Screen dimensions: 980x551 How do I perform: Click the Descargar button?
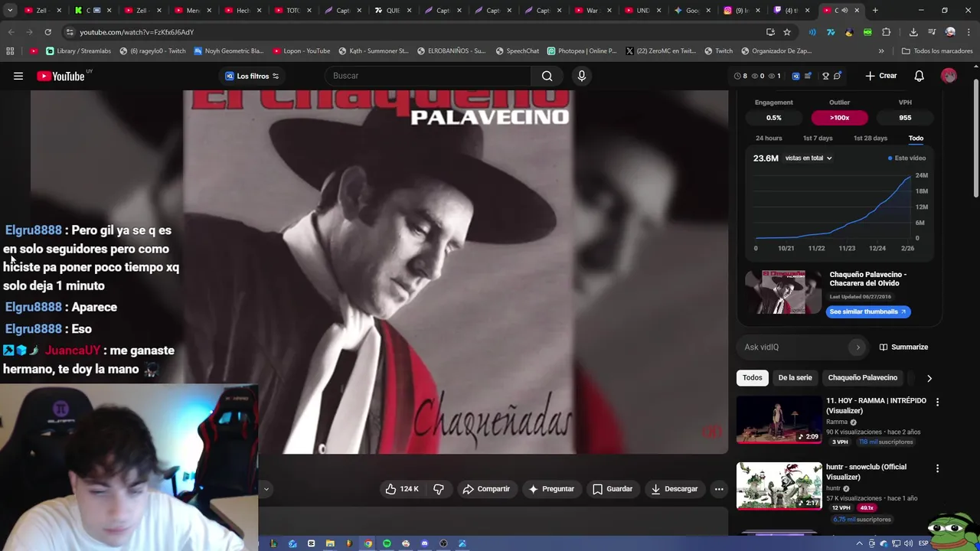tap(675, 489)
